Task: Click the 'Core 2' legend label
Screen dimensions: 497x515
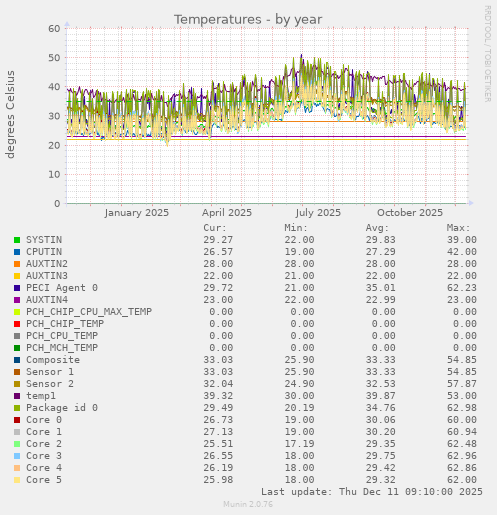Action: click(44, 444)
